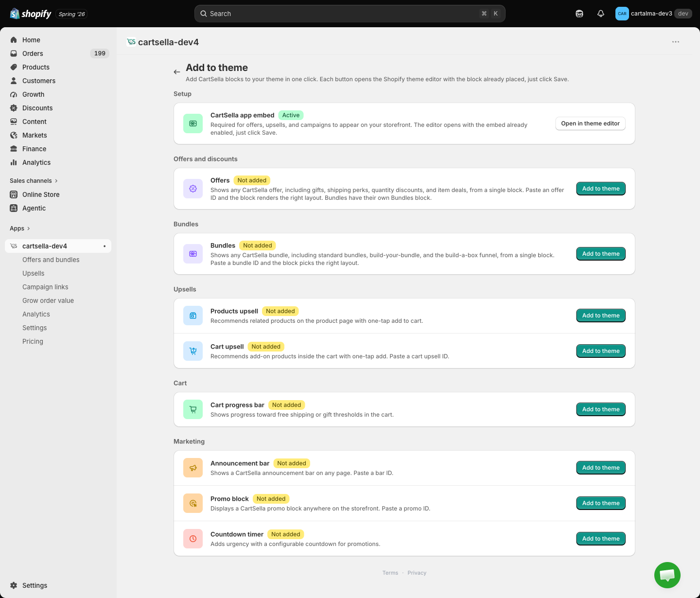Click the Active status badge
The image size is (700, 598).
pos(291,115)
